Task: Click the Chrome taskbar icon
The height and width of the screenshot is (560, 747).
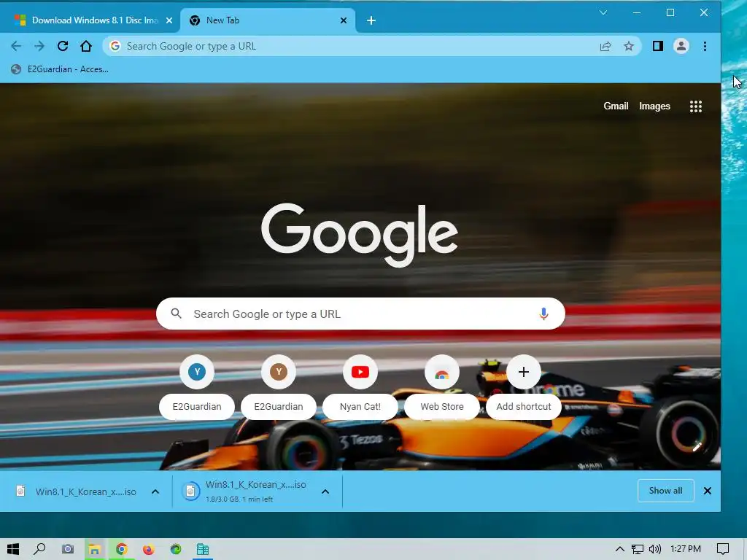Action: click(x=122, y=550)
